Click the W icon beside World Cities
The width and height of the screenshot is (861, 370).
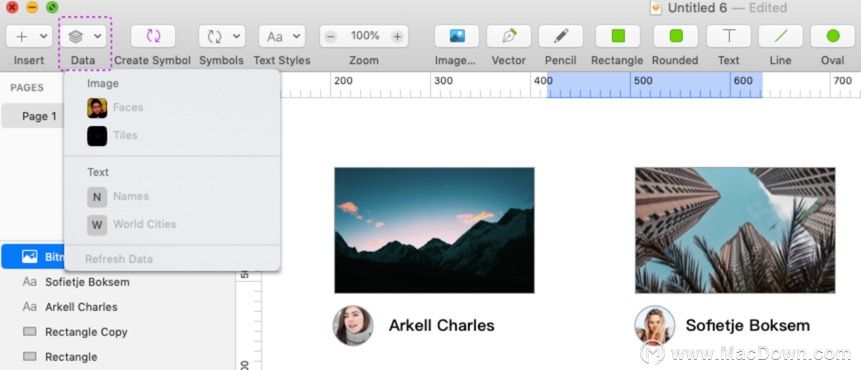tap(97, 225)
